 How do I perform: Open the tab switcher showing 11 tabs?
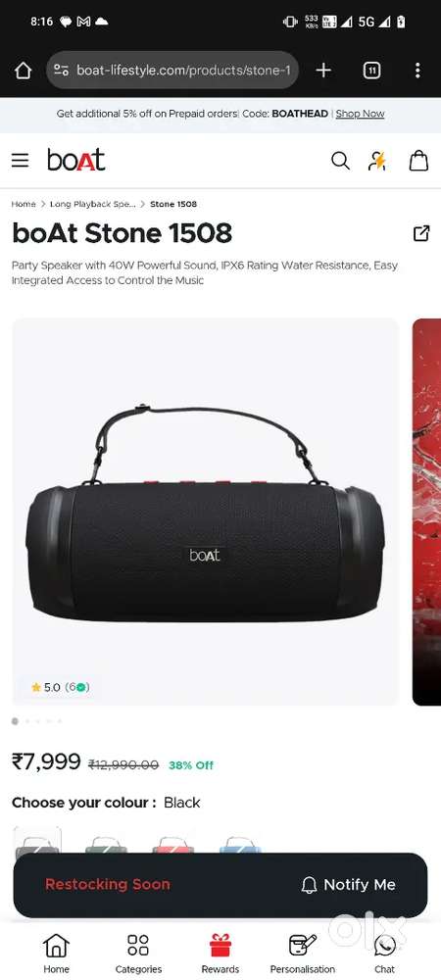(371, 71)
